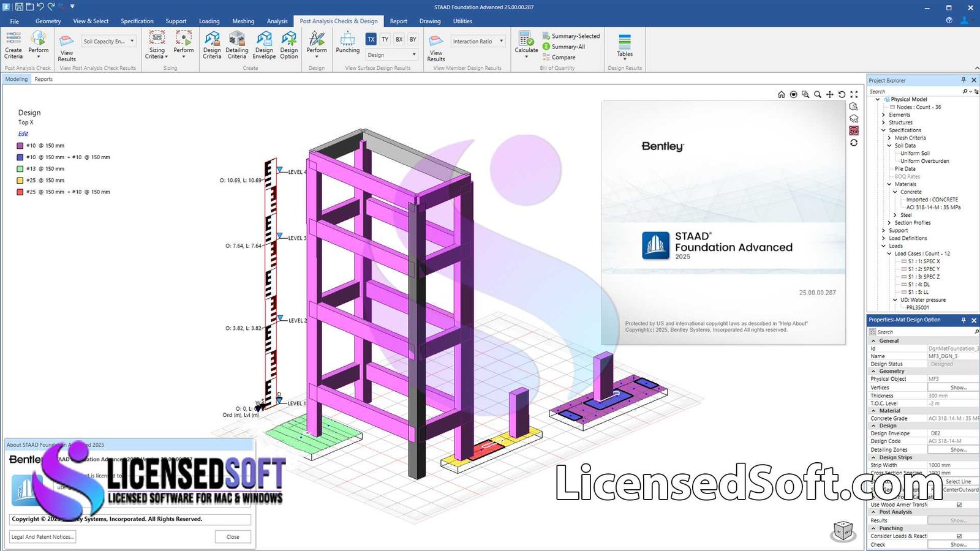Open View Results for post analysis check
This screenshot has width=980, height=551.
tap(67, 48)
